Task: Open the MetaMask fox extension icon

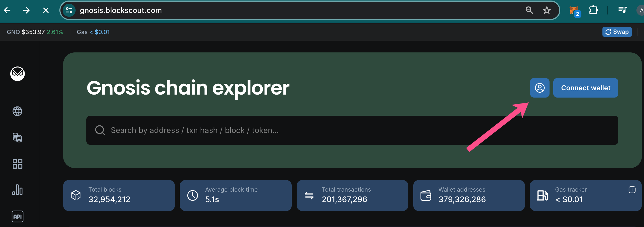Action: point(574,11)
